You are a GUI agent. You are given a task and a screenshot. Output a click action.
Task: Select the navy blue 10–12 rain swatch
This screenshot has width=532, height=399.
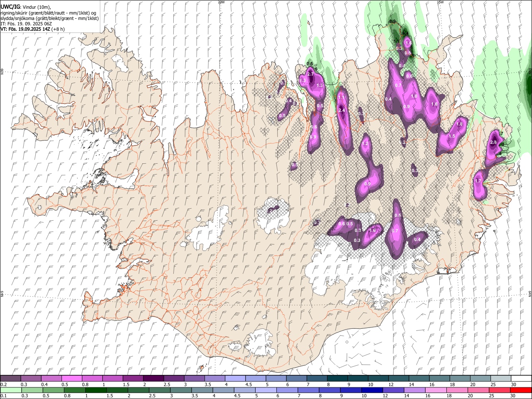(372, 390)
